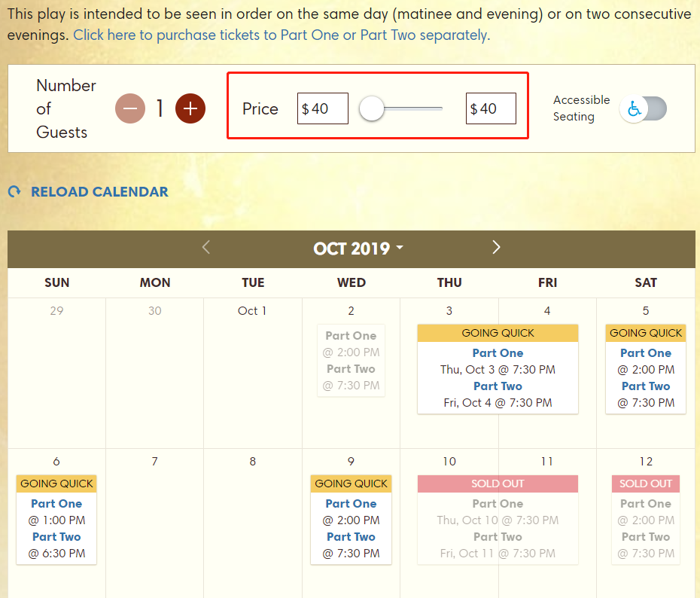Click the date number 8 in the calendar

[253, 462]
